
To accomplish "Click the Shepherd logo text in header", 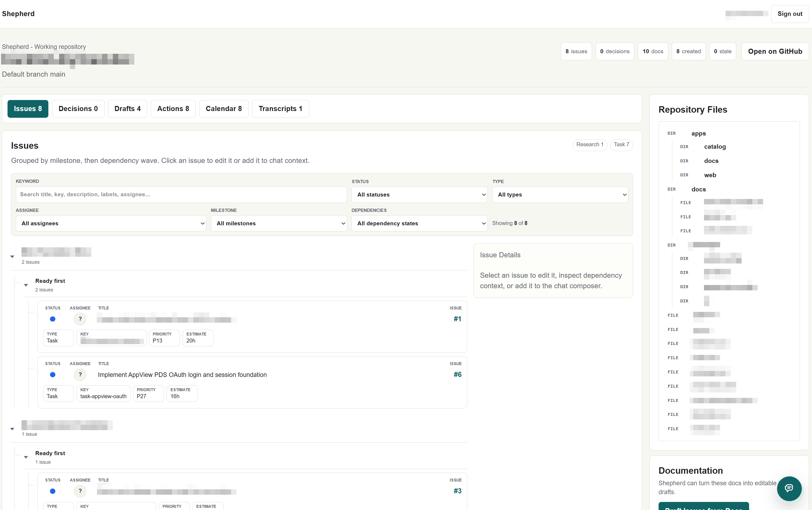I will [18, 14].
